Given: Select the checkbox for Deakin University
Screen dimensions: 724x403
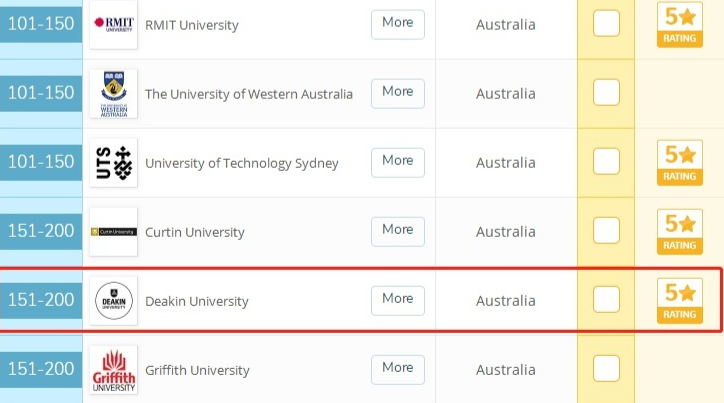Looking at the screenshot, I should (607, 299).
